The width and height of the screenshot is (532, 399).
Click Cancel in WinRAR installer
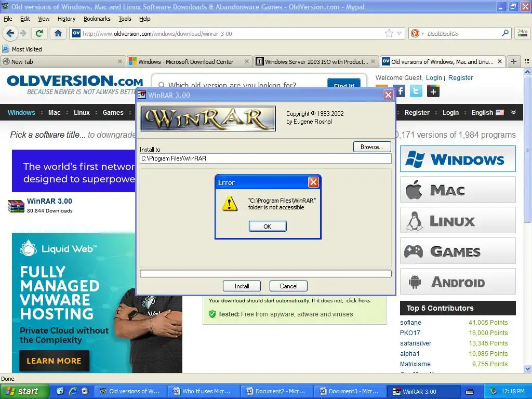click(x=288, y=286)
